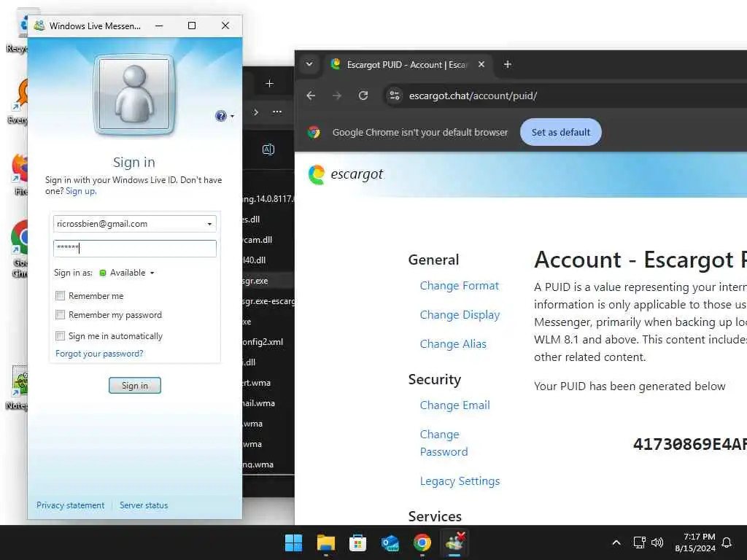Open a new Chrome tab
The height and width of the screenshot is (560, 747).
tap(508, 64)
